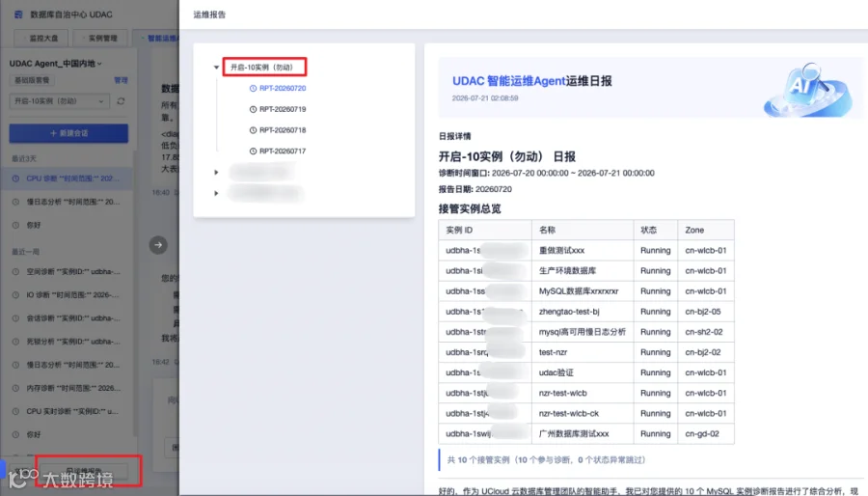Expand the UDAC Agent_中国内地 region dropdown
This screenshot has width=868, height=496.
[x=55, y=63]
